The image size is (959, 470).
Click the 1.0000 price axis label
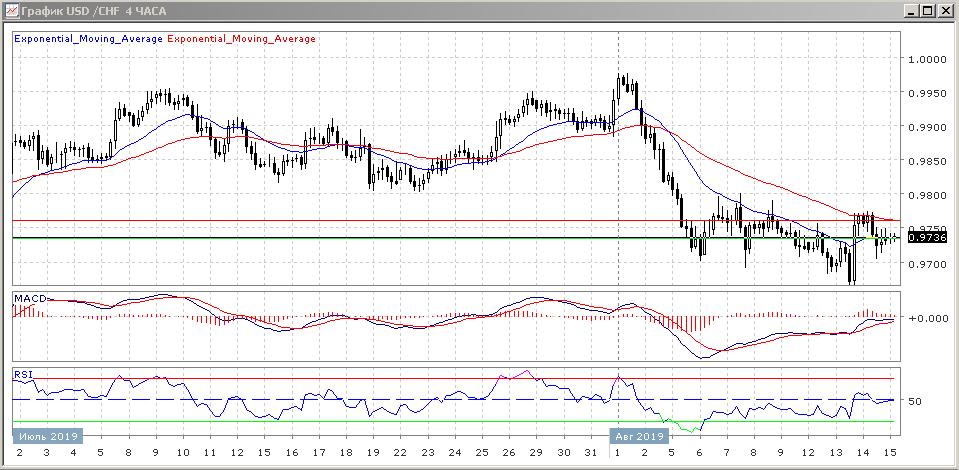927,59
